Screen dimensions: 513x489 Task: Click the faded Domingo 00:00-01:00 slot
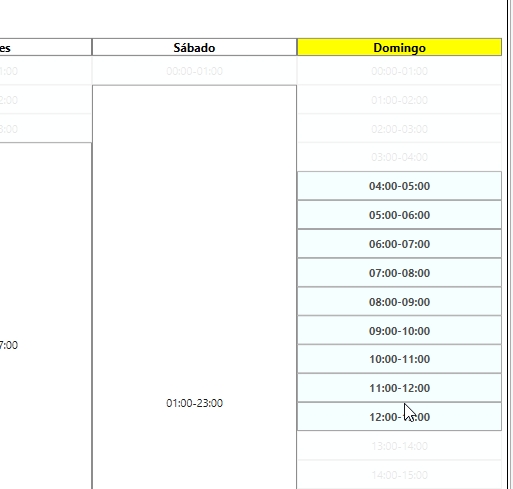[399, 71]
